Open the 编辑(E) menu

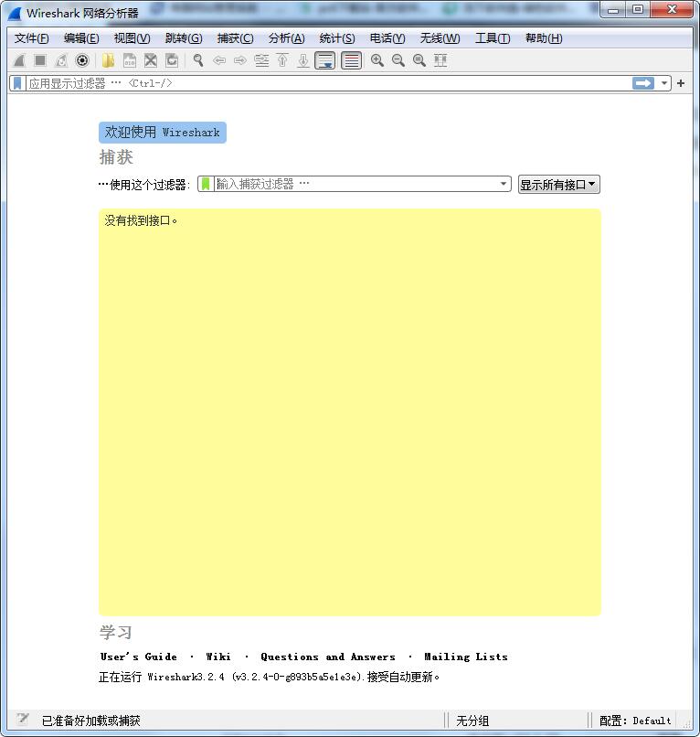81,38
